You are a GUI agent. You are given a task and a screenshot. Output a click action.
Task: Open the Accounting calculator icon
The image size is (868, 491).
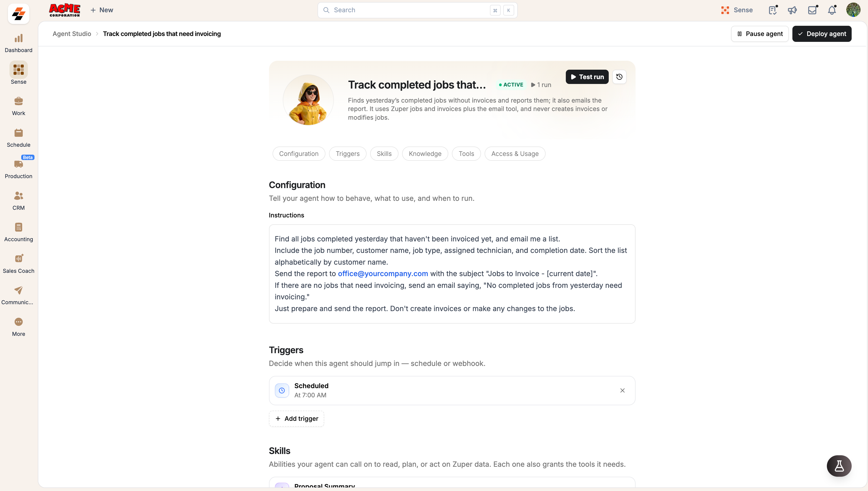[x=19, y=227]
